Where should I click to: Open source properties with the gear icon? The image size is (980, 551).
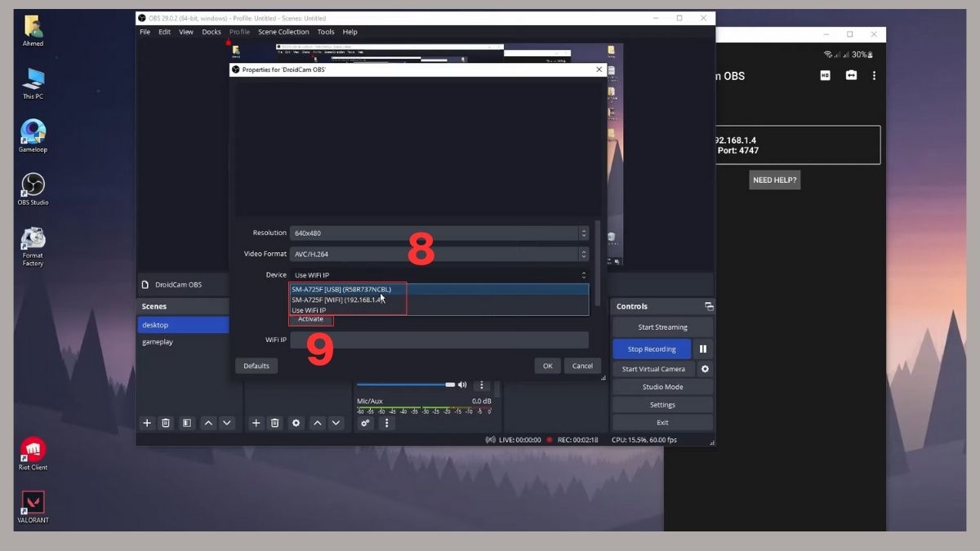[x=296, y=423]
